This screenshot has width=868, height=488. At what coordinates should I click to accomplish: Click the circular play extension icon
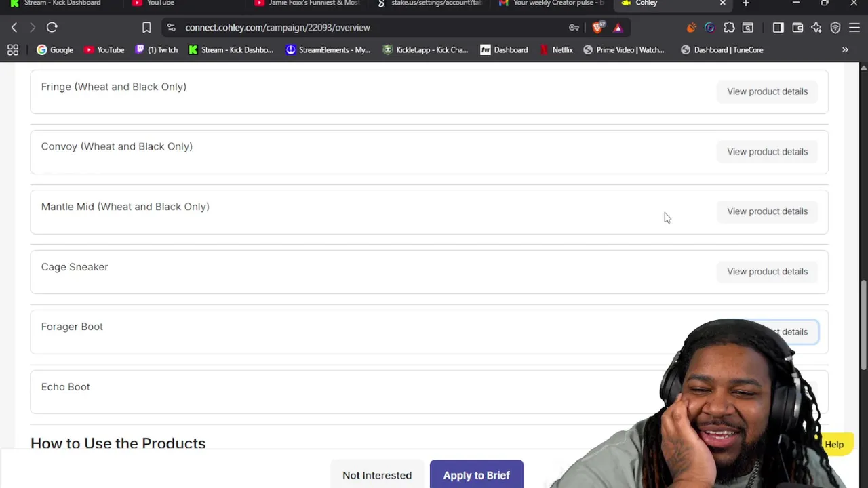point(709,28)
